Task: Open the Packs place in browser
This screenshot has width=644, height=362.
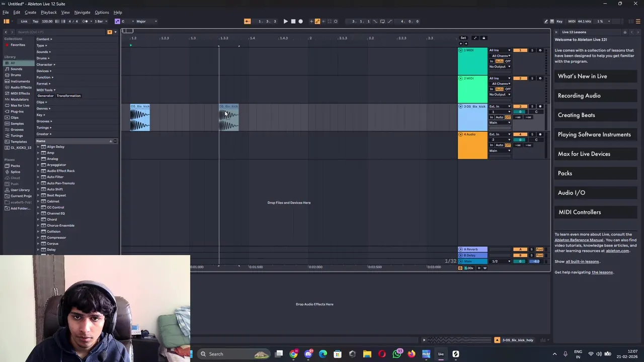Action: click(15, 166)
